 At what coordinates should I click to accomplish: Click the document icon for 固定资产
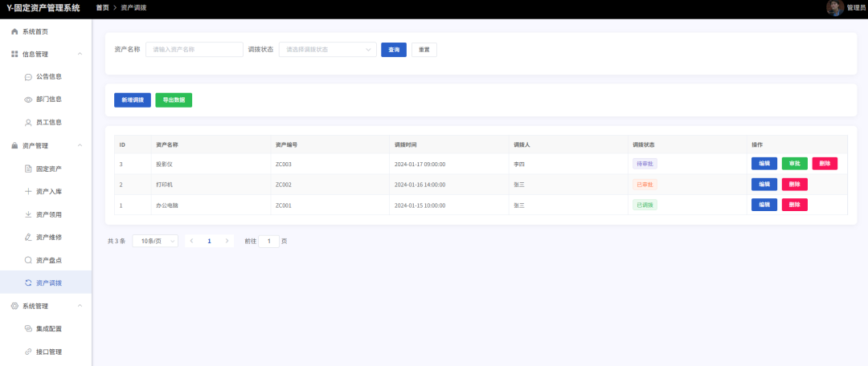28,169
